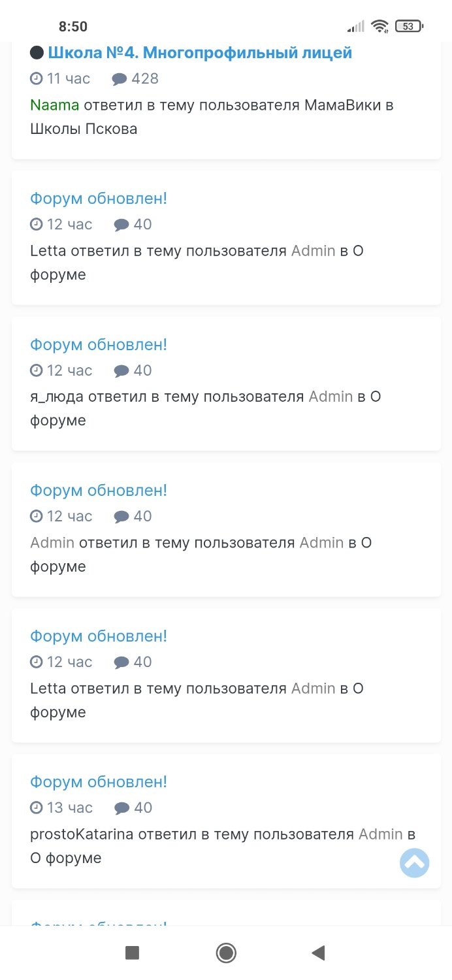Image resolution: width=452 pixels, height=980 pixels.
Task: Tap the 428 replies count
Action: pyautogui.click(x=145, y=79)
